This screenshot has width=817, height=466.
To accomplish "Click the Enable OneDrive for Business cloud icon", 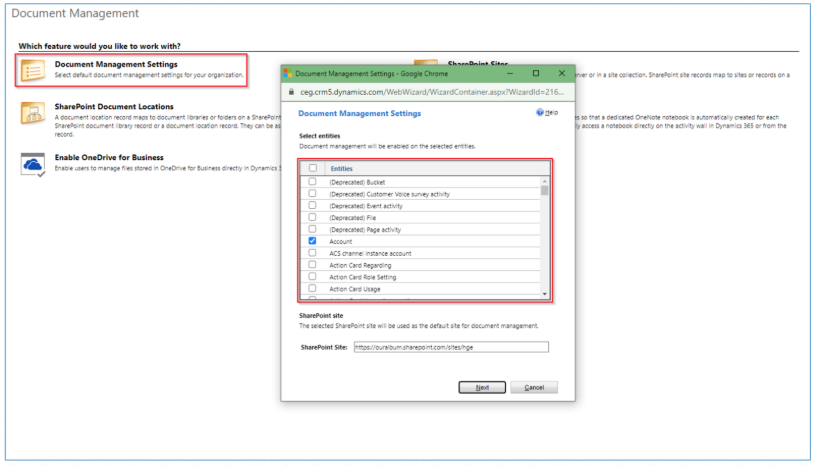I will [33, 165].
